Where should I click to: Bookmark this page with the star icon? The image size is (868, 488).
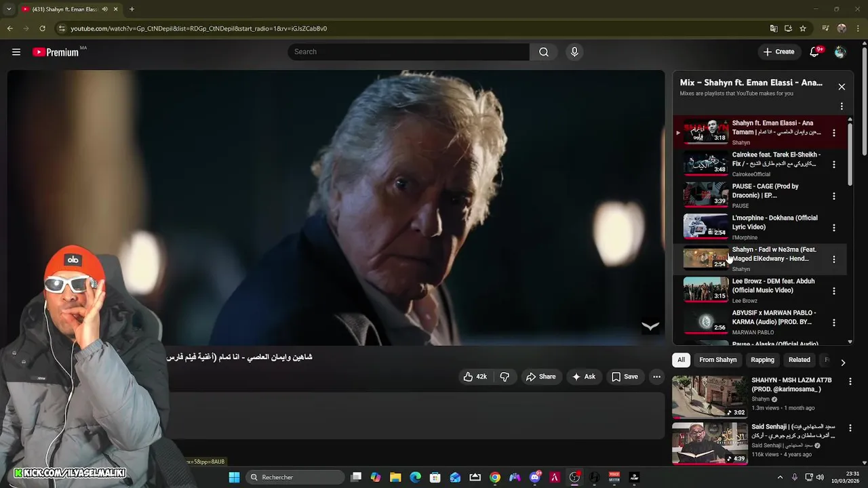803,28
